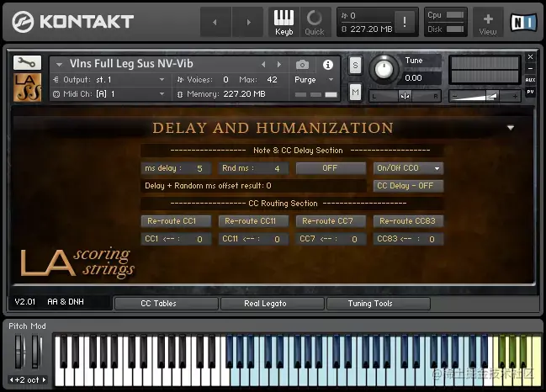
Task: Close the instrument with the X button
Action: (x=530, y=56)
